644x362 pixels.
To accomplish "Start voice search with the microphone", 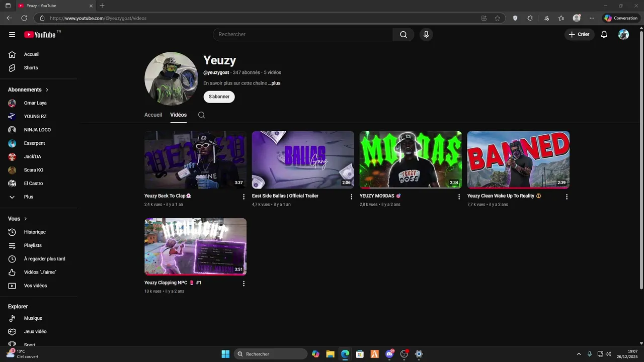I will 426,34.
